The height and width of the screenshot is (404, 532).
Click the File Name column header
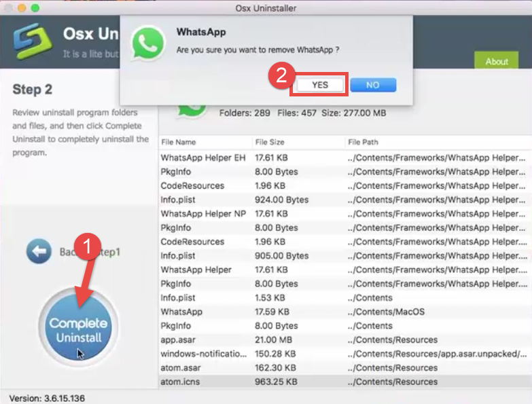click(x=205, y=142)
